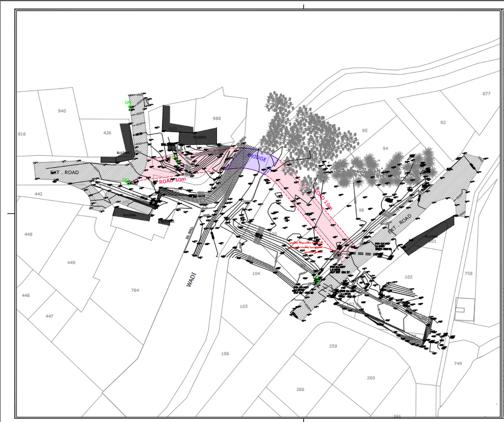Pick parcel number 94
This screenshot has height=422, width=504.
[x=385, y=148]
